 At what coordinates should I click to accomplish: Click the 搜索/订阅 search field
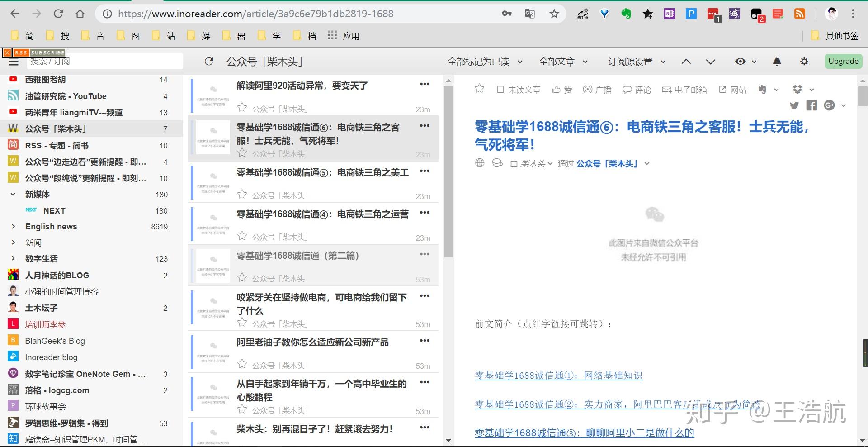105,61
